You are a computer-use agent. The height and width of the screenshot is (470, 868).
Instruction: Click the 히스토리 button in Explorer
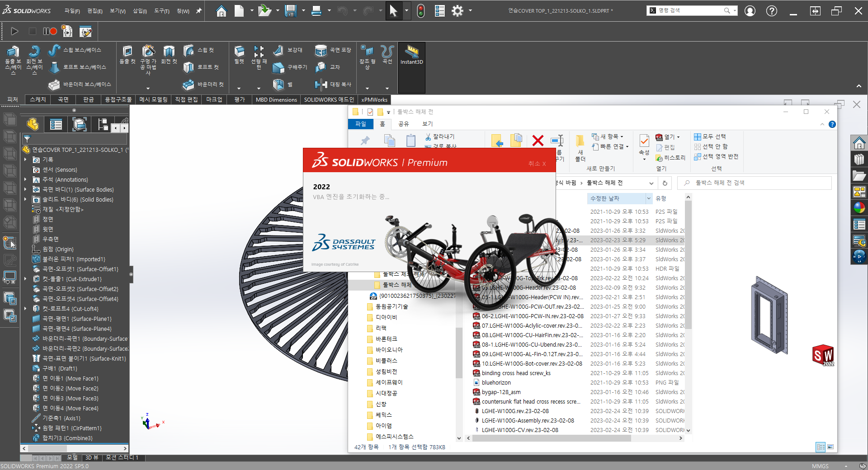click(x=670, y=158)
